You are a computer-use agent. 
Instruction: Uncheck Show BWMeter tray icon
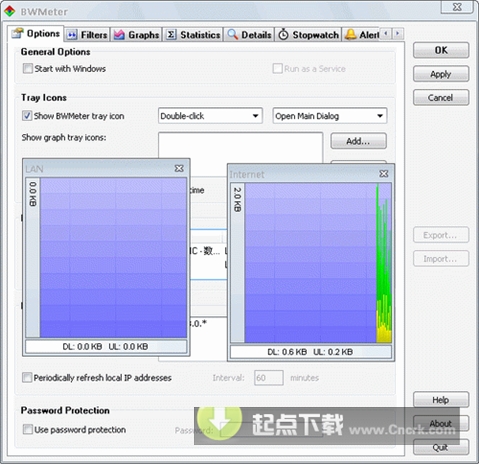click(x=27, y=116)
